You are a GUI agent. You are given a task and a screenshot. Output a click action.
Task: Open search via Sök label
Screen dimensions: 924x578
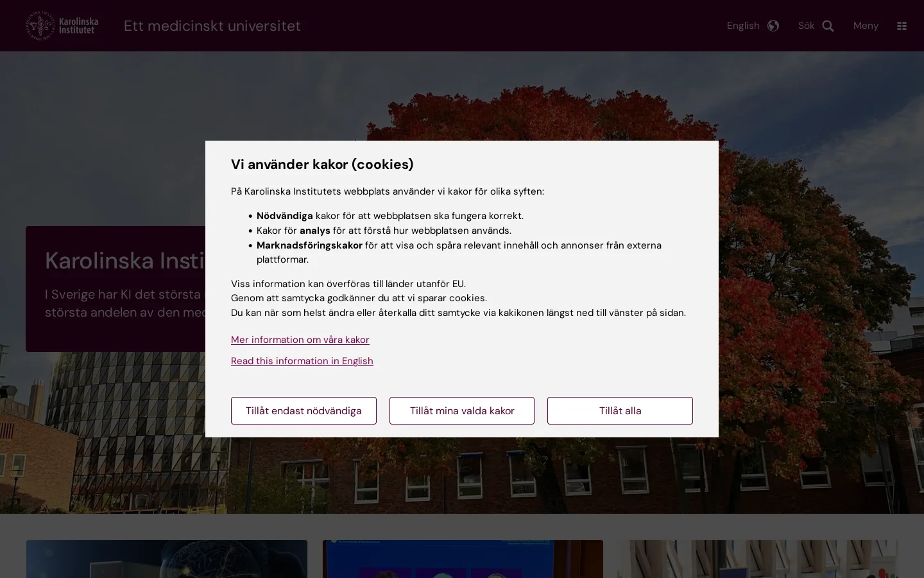pyautogui.click(x=806, y=26)
